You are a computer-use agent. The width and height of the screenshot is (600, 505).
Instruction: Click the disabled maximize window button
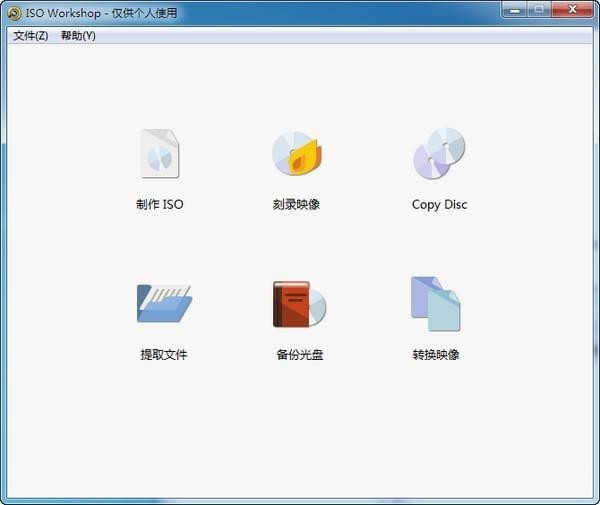coord(538,10)
